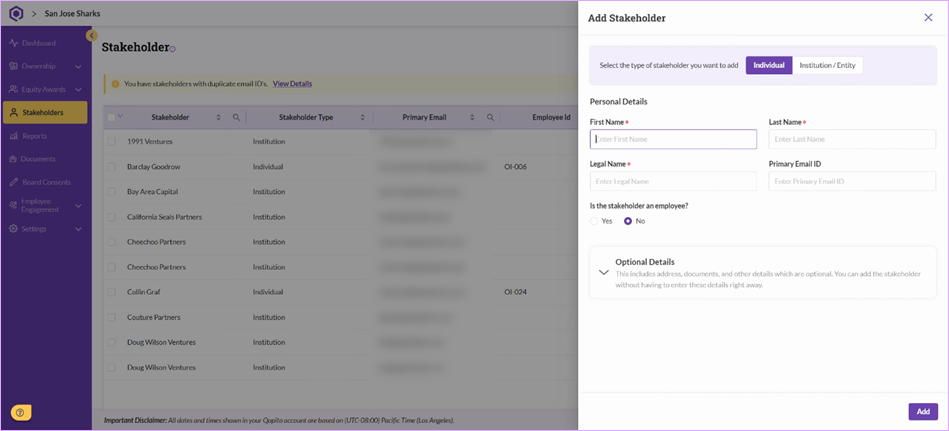Image resolution: width=949 pixels, height=431 pixels.
Task: Select Yes for stakeholder is an employee
Action: [x=594, y=221]
